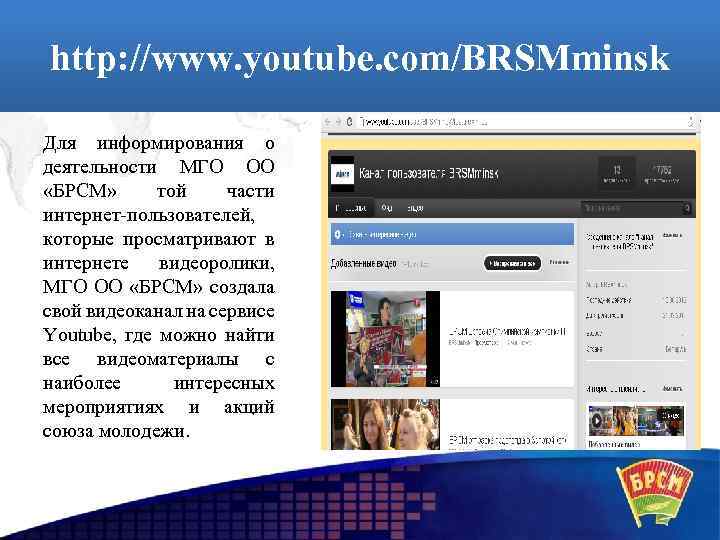This screenshot has height=540, width=720.
Task: Click the edit link beside featured playlist heading
Action: (x=672, y=388)
